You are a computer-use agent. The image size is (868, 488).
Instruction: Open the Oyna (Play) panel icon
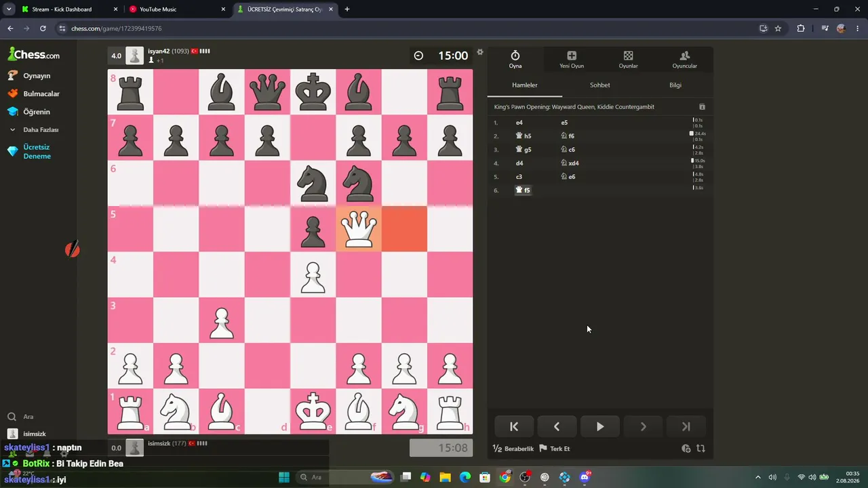coord(515,59)
